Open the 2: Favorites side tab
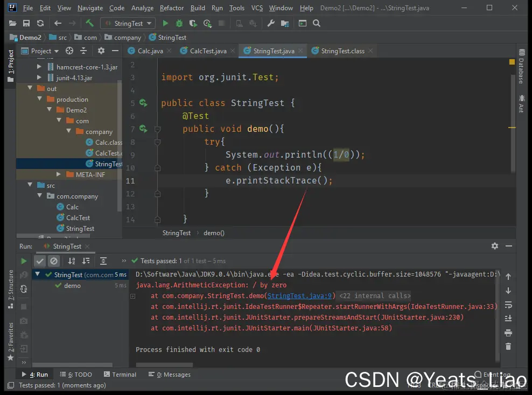This screenshot has height=395, width=532. pyautogui.click(x=11, y=341)
